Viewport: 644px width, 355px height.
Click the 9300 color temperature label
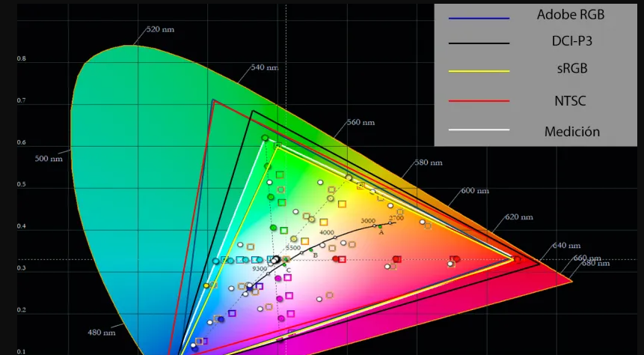pos(259,269)
